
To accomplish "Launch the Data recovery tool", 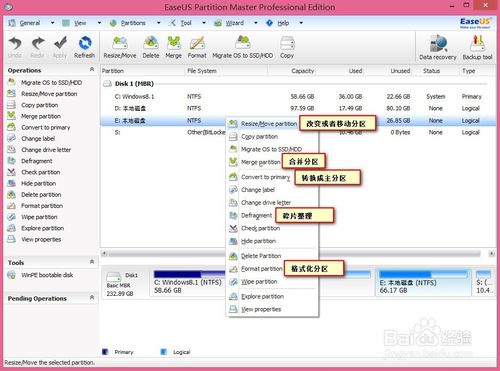I will click(438, 47).
